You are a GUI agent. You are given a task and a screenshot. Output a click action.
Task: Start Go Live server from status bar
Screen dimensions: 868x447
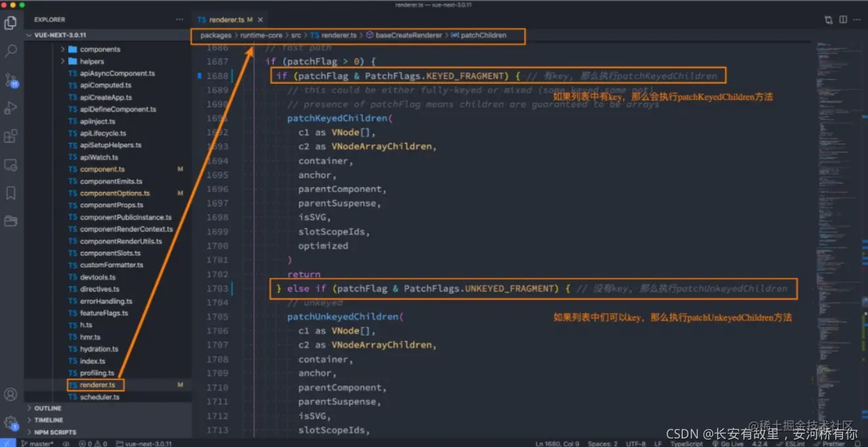(x=728, y=444)
